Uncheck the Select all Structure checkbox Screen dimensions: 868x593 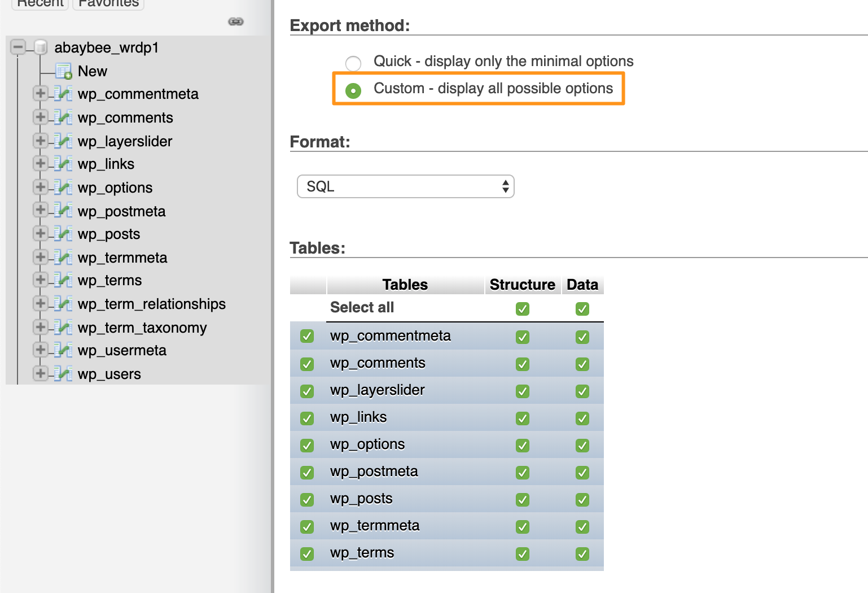523,309
